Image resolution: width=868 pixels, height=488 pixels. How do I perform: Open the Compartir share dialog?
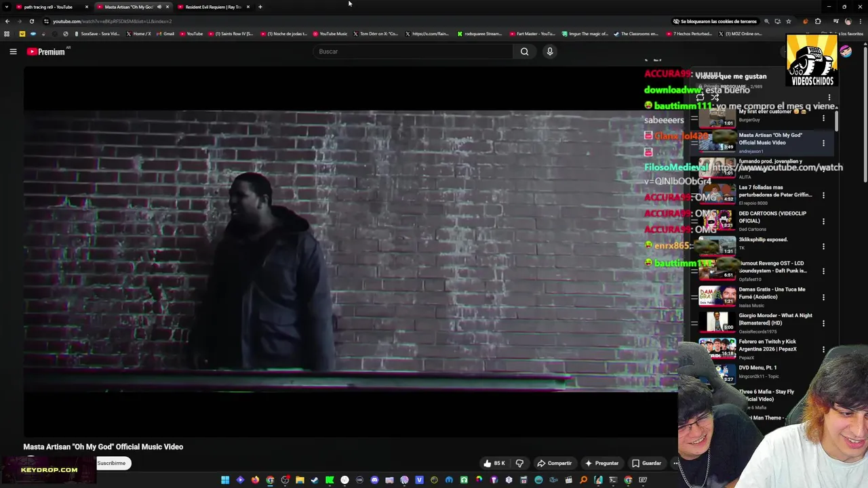click(554, 464)
